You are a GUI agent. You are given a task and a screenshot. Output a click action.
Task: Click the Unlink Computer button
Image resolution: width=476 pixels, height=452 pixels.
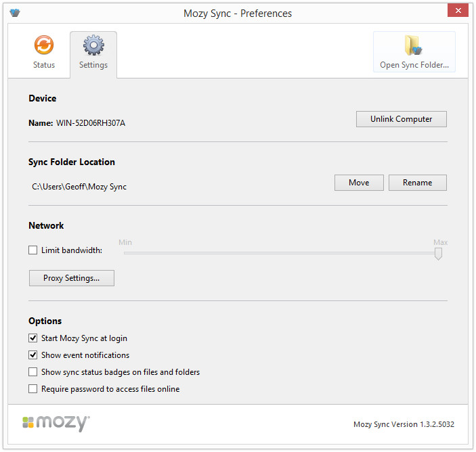401,119
